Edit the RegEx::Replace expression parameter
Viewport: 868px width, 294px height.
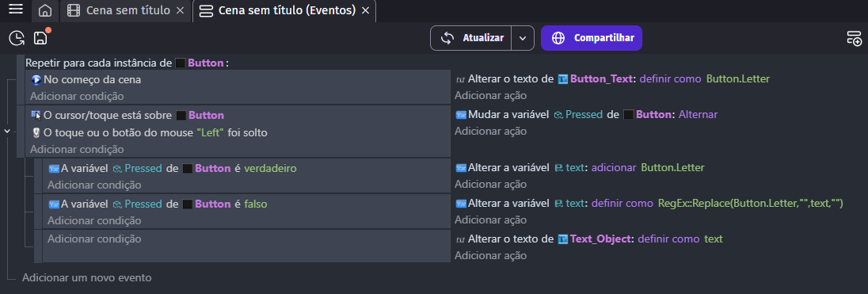click(751, 203)
